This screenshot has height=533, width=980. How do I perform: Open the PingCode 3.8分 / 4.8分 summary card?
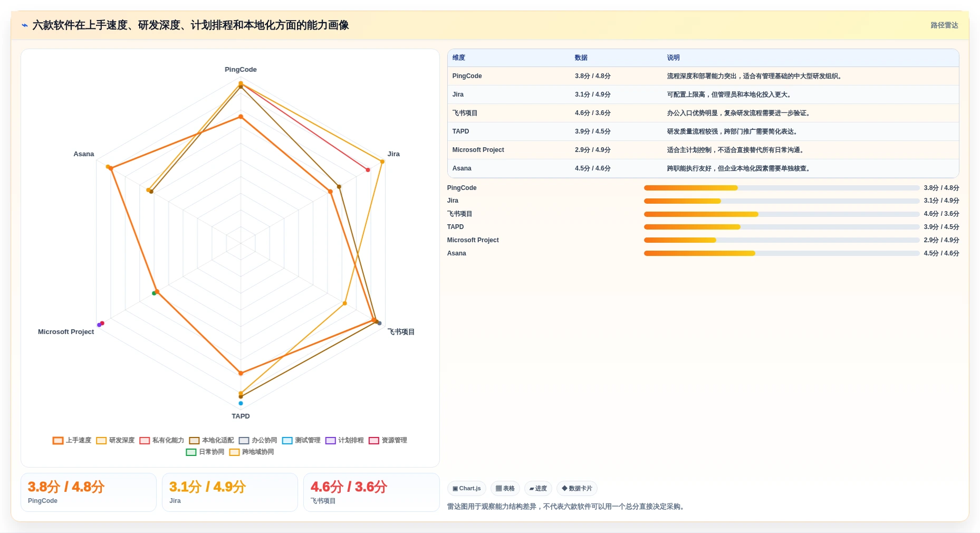[x=89, y=492]
